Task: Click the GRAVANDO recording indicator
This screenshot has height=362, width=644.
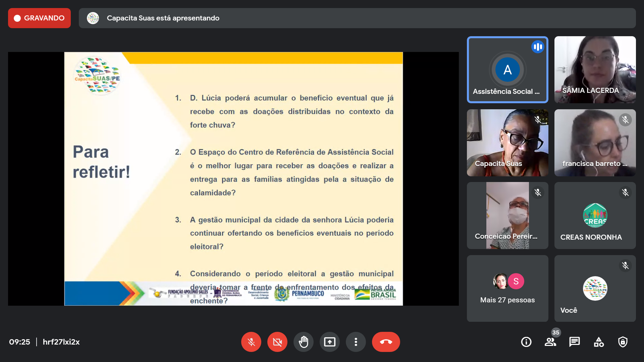Action: [x=39, y=18]
